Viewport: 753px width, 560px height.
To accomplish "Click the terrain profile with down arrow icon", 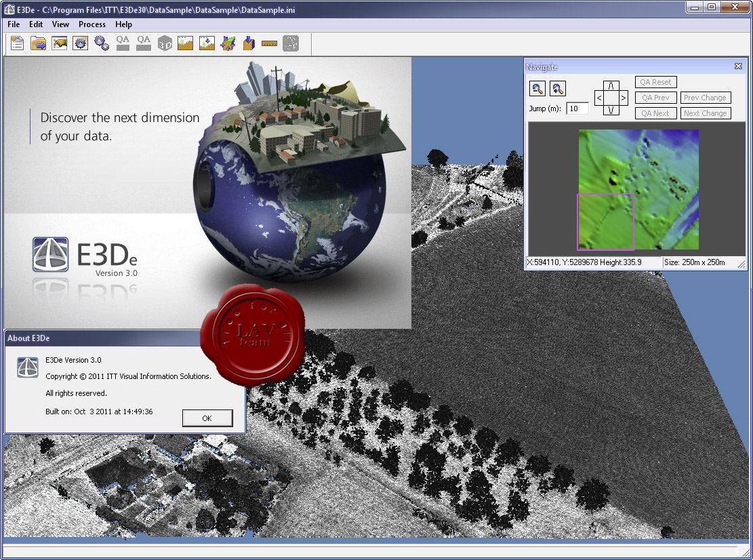I will [x=207, y=43].
